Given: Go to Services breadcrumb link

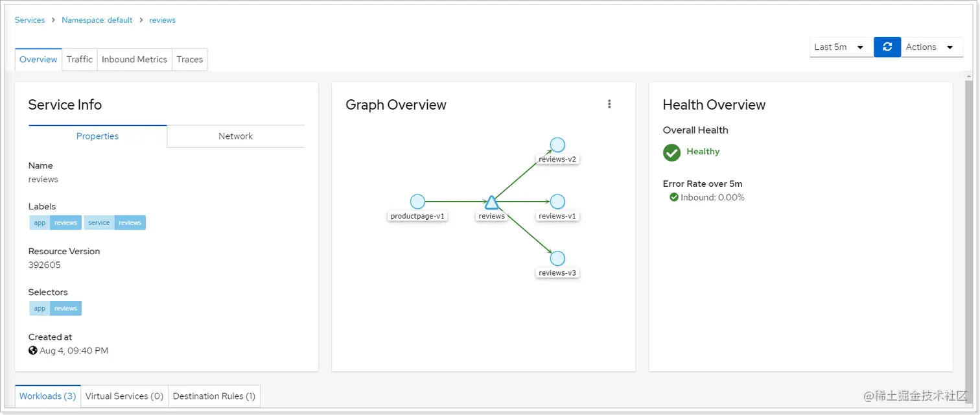Looking at the screenshot, I should pyautogui.click(x=30, y=20).
